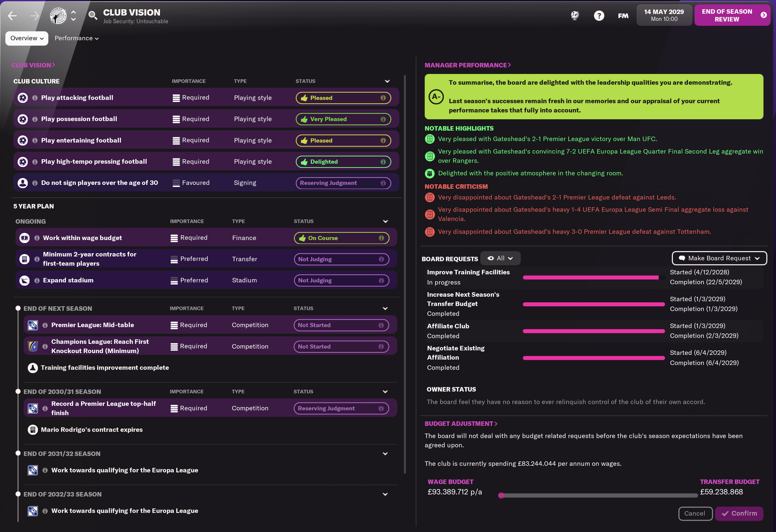This screenshot has width=776, height=532.
Task: Click info icon beside Play entertaining football
Action: click(35, 141)
